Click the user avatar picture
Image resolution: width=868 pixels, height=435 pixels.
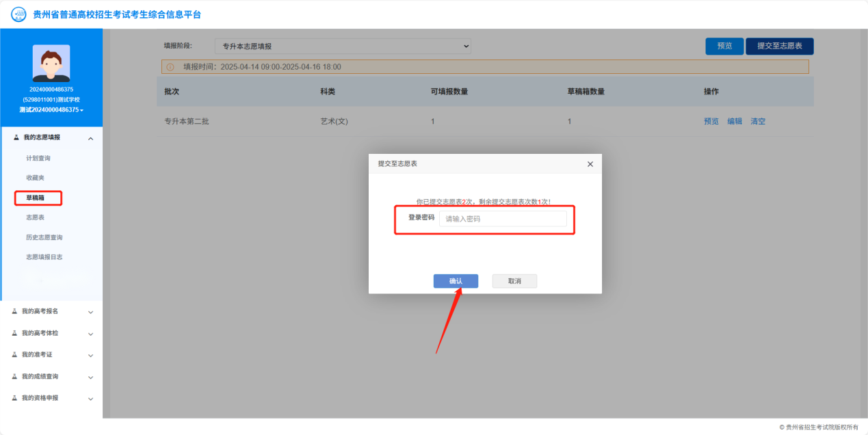tap(51, 64)
